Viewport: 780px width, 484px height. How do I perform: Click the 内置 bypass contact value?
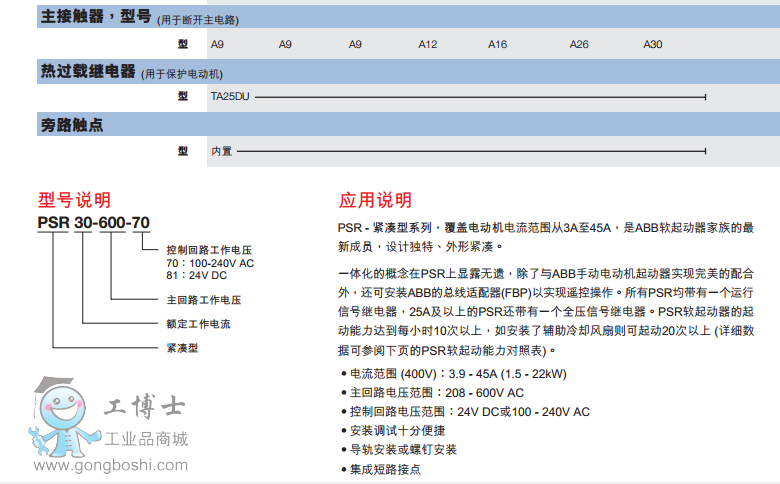coord(221,151)
